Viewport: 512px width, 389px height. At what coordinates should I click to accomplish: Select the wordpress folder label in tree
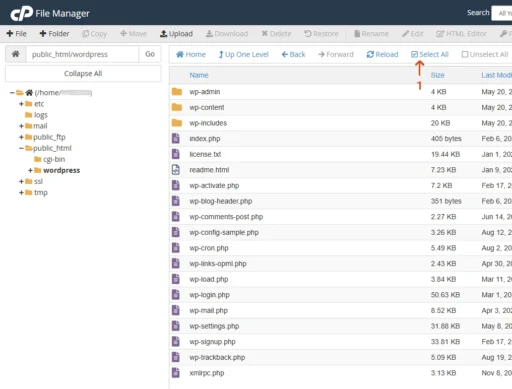tap(62, 170)
